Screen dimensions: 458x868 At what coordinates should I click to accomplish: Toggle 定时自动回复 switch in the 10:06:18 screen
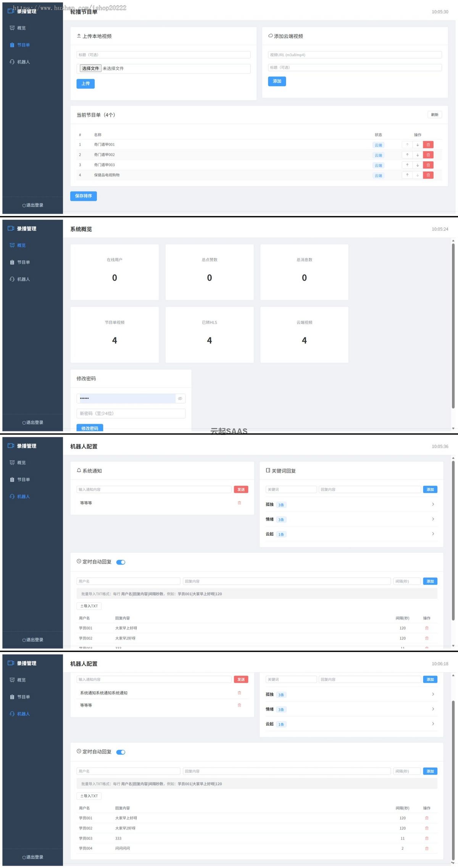(121, 752)
